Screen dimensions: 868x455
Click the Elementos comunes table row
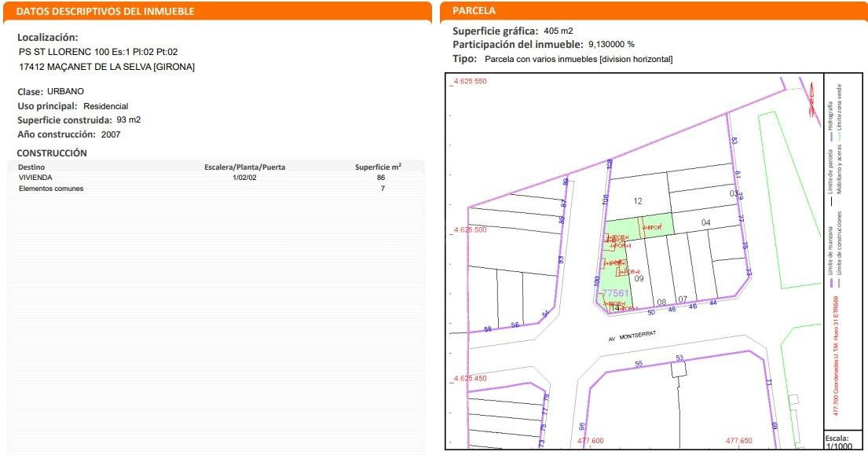(216, 189)
